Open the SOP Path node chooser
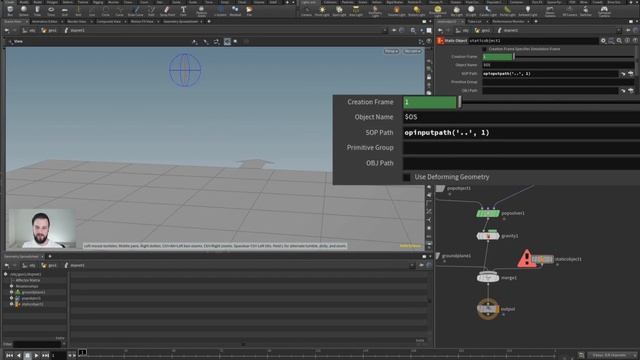This screenshot has height=360, width=640. pos(631,74)
